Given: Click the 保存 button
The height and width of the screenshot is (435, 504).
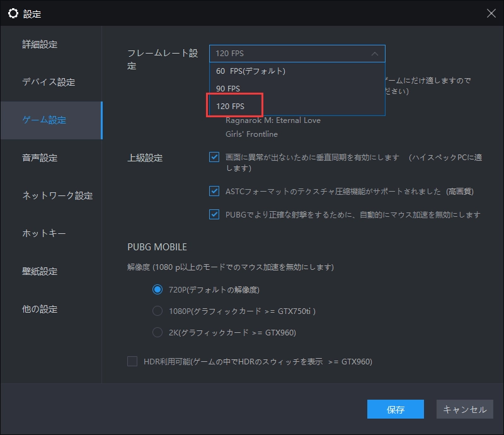Looking at the screenshot, I should [396, 409].
